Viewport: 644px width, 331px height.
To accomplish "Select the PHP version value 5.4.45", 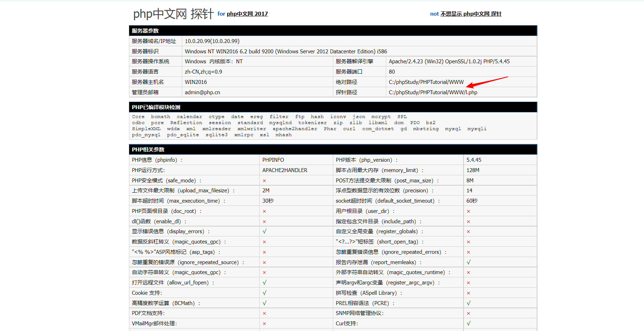I will click(x=474, y=160).
